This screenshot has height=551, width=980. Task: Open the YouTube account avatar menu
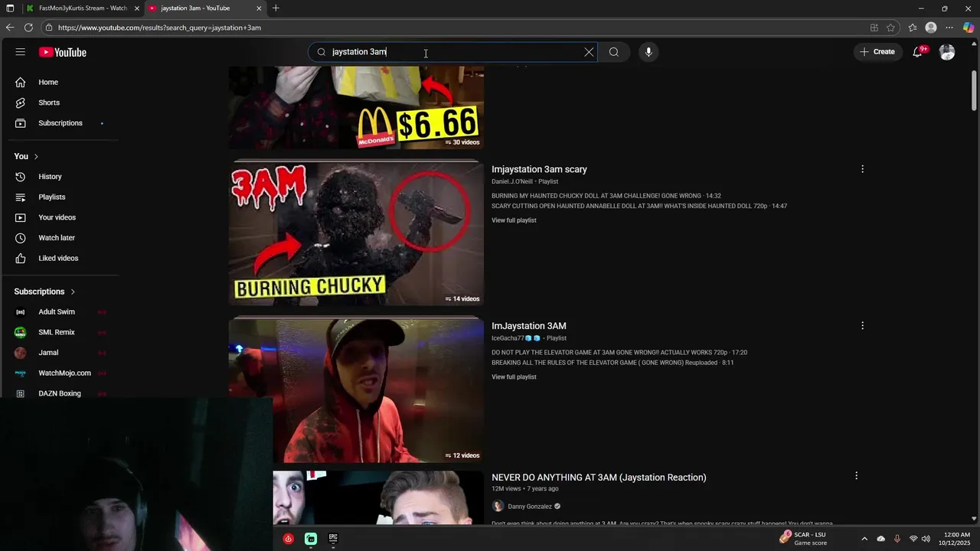pos(947,52)
